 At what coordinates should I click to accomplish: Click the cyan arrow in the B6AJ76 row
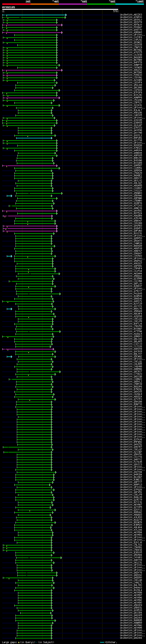10,309
